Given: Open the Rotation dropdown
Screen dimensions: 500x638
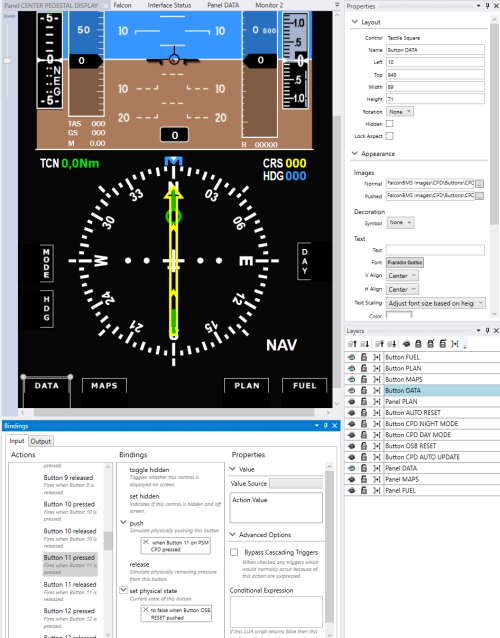Looking at the screenshot, I should tap(400, 111).
